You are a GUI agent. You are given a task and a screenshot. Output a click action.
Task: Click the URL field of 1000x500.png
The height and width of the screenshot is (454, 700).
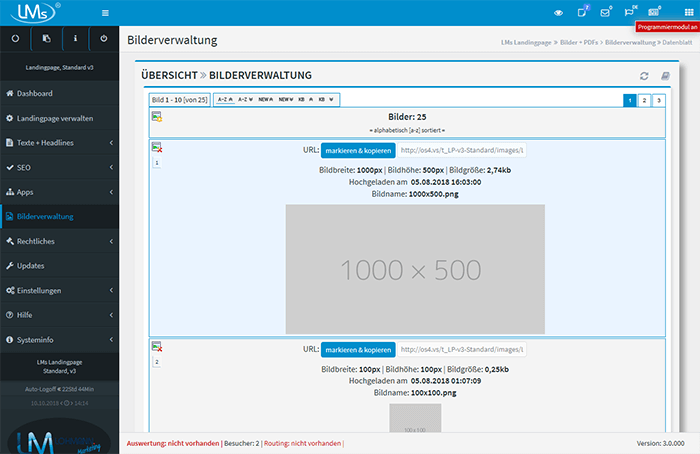(462, 150)
